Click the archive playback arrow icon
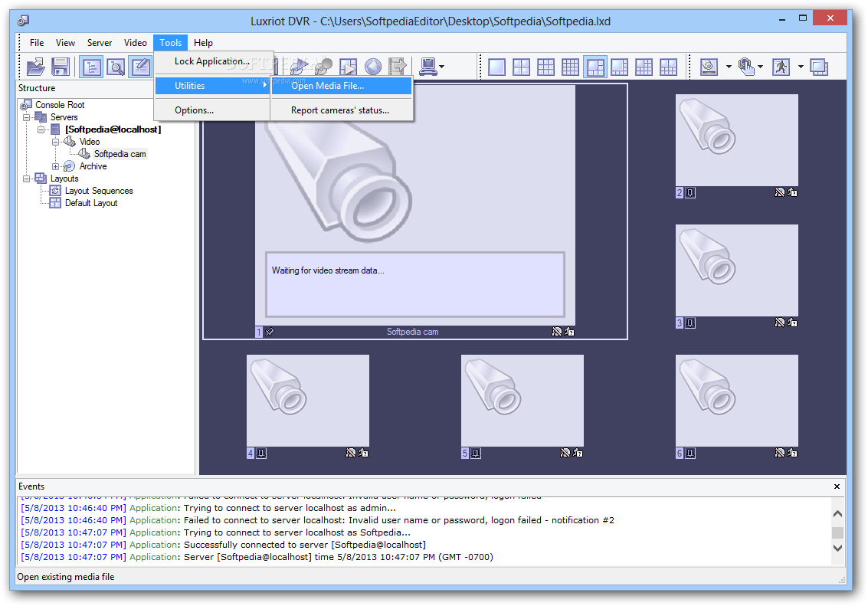 pos(299,67)
